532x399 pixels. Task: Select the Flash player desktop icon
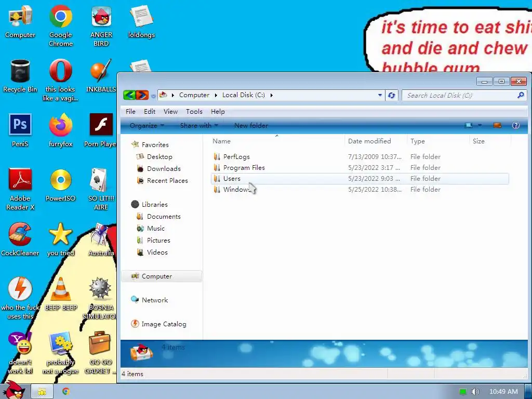pos(101,130)
